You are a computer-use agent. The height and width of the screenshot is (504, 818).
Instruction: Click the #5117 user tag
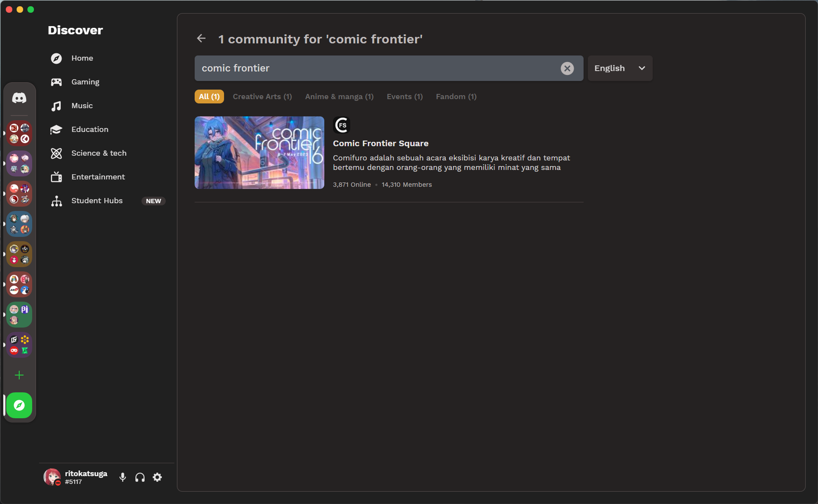click(x=73, y=482)
